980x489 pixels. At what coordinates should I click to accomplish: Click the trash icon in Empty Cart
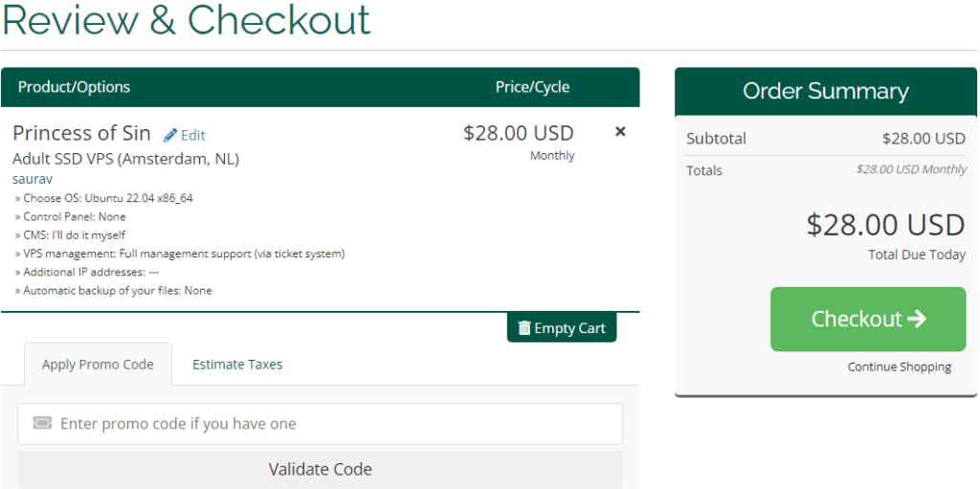pyautogui.click(x=523, y=328)
